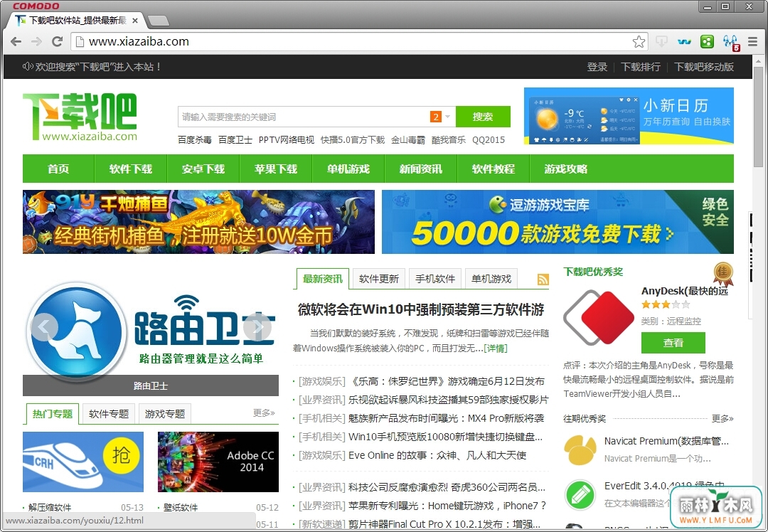Open the 千炮捕鱼 banner ad
The width and height of the screenshot is (768, 532).
click(198, 222)
